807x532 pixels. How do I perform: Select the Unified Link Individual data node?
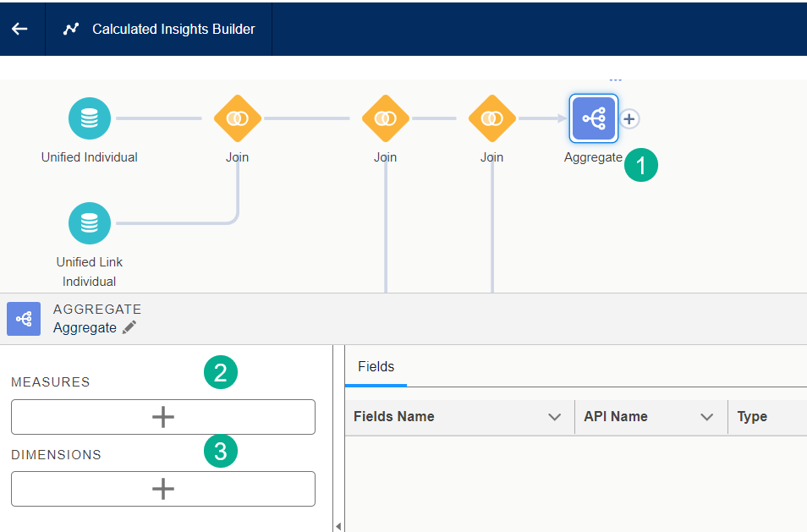[89, 223]
